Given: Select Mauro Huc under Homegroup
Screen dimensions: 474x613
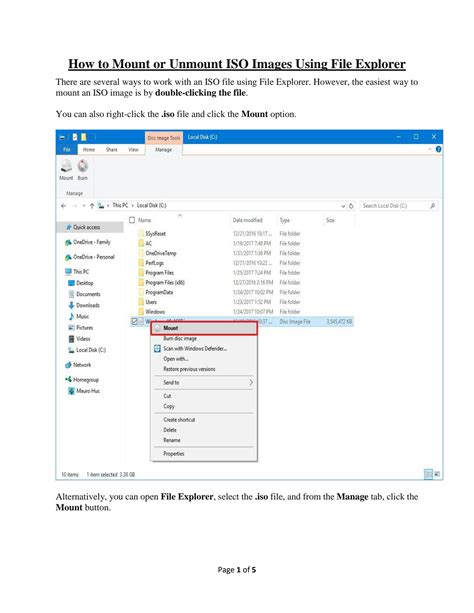Looking at the screenshot, I should coord(84,391).
